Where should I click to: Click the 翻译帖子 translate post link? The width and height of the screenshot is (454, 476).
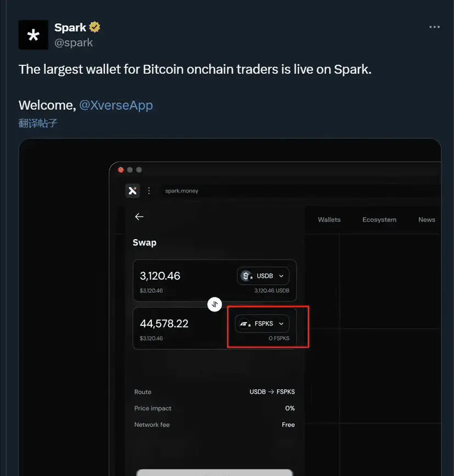point(38,123)
